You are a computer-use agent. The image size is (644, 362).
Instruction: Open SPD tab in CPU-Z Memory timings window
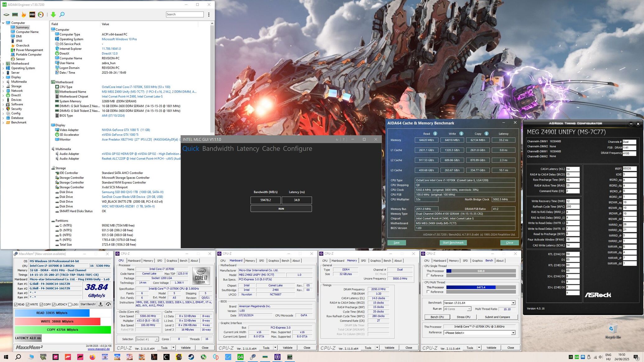[363, 261]
